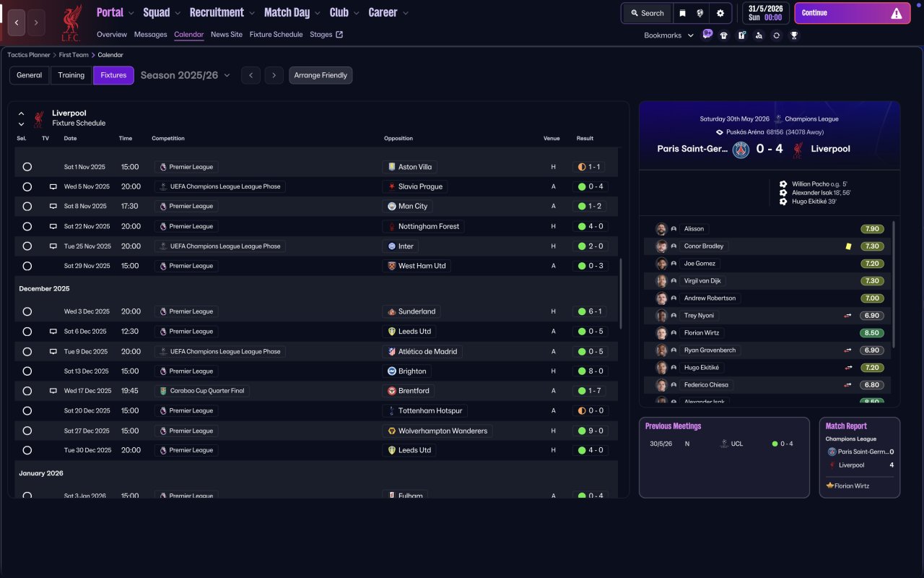Open the messages icon with 9+ badge
Screen dimensions: 924x578
point(707,35)
